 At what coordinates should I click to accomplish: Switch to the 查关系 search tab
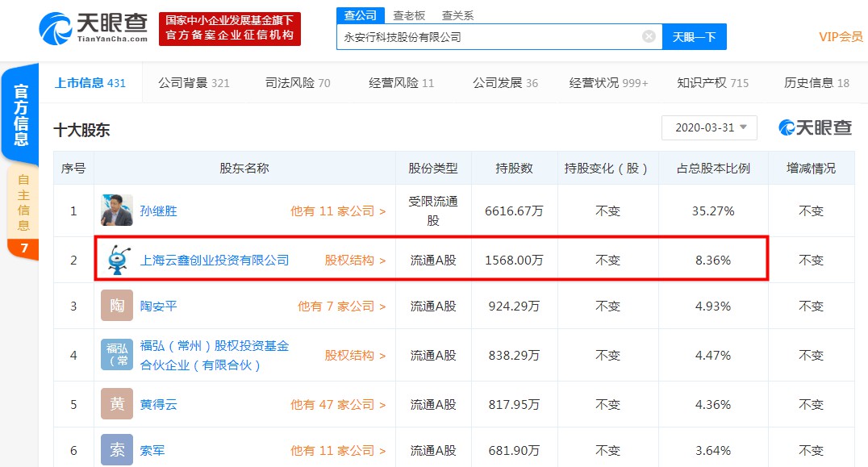click(458, 15)
